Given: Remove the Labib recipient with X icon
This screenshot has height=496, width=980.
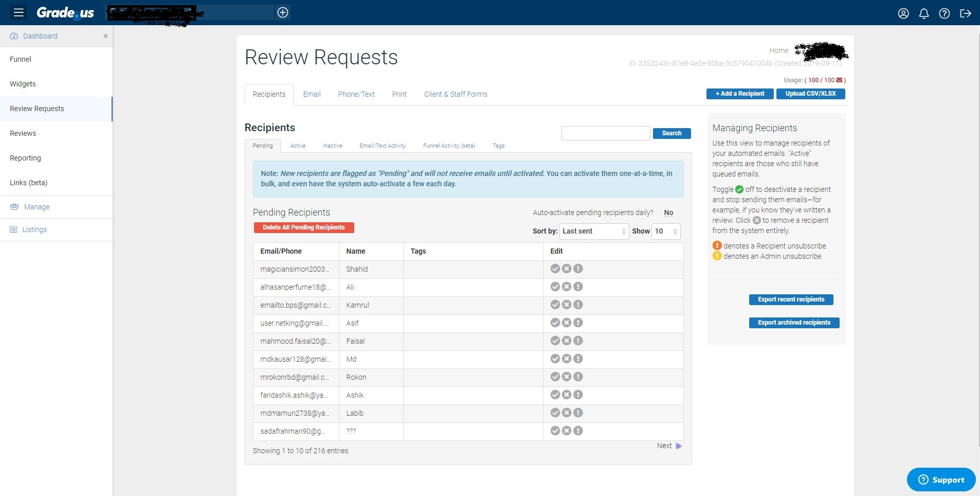Looking at the screenshot, I should click(567, 413).
